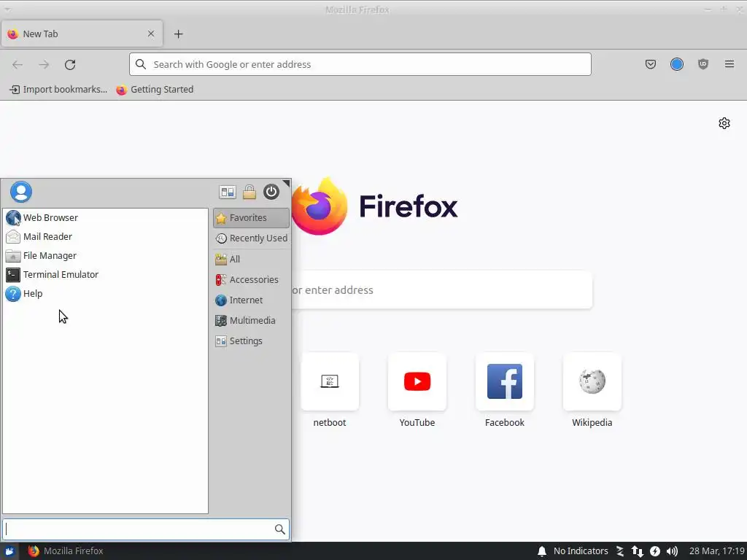The height and width of the screenshot is (560, 747).
Task: Select the Favorites category
Action: click(251, 218)
